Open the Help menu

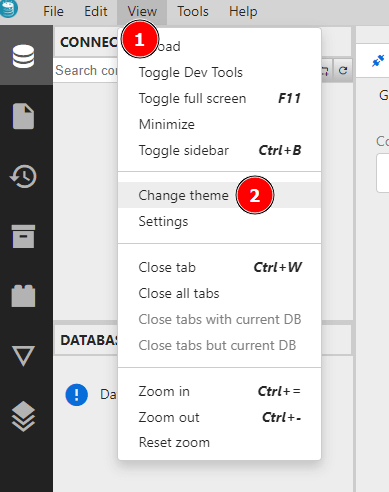click(x=243, y=12)
